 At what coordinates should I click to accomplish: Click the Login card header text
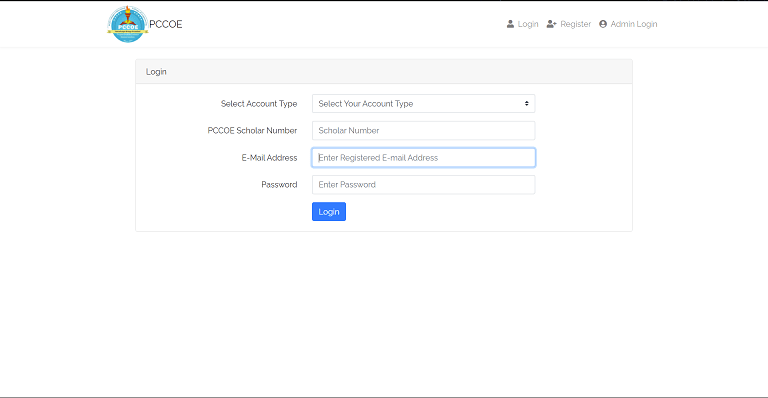click(x=156, y=72)
